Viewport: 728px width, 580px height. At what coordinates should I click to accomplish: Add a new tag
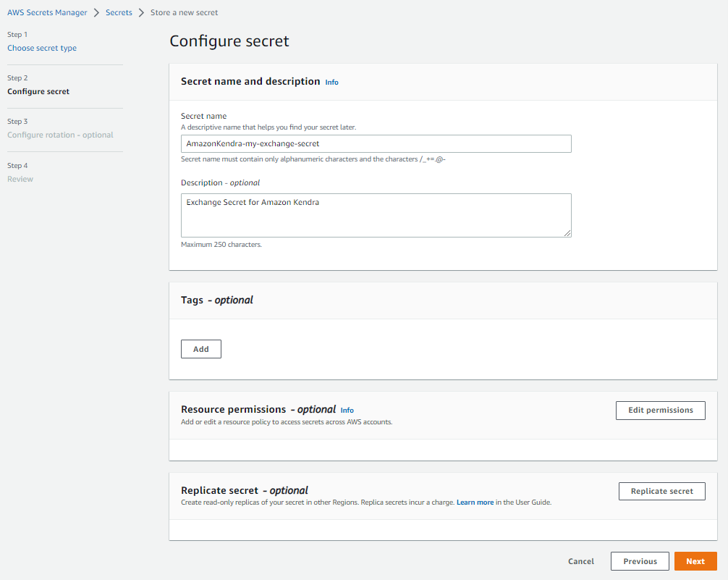coord(201,349)
